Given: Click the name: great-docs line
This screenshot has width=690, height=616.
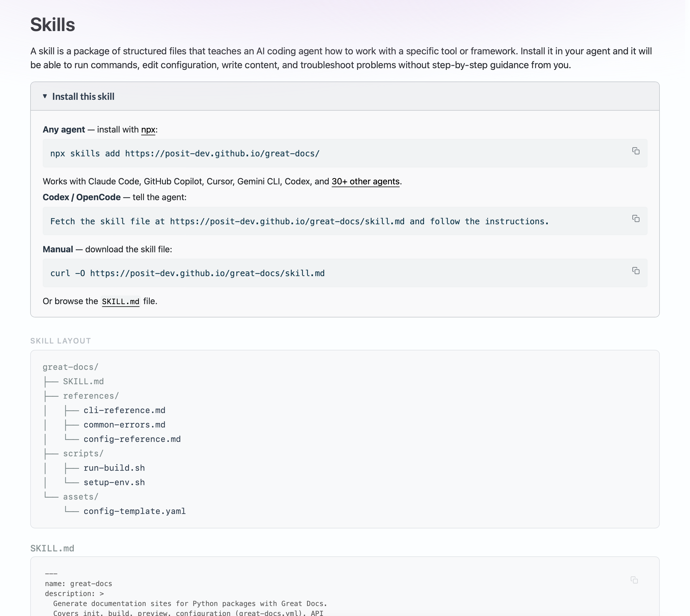Looking at the screenshot, I should click(x=78, y=584).
